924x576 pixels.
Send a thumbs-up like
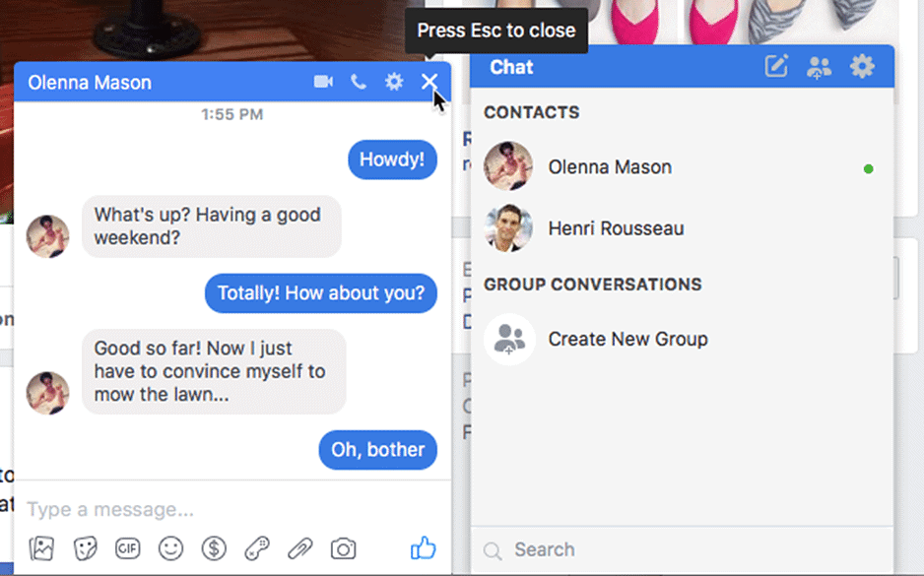[x=423, y=548]
